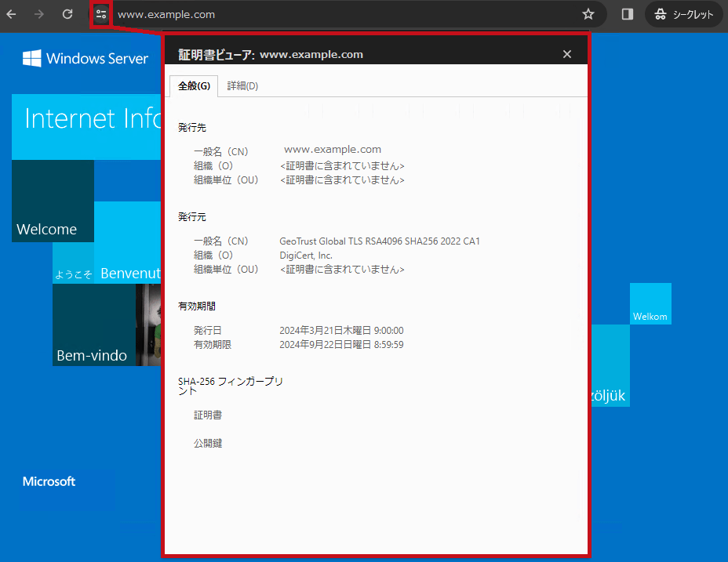Click the 公開鍵 fingerprint label

208,443
